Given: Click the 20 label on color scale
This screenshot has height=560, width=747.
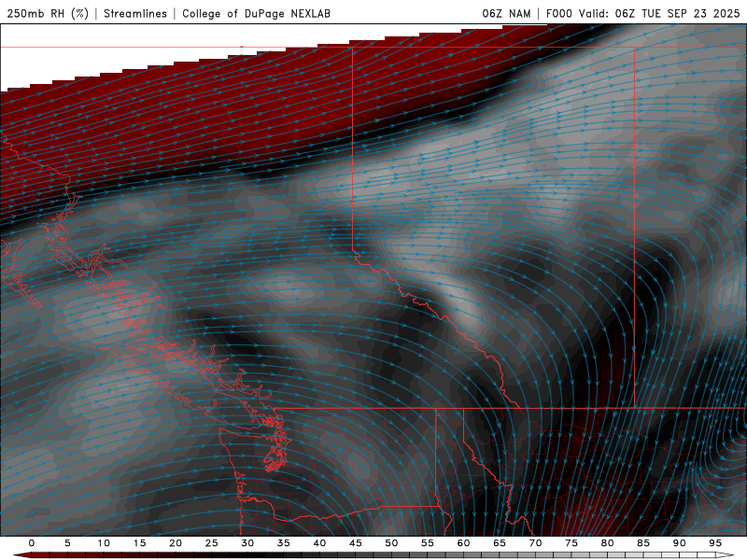Looking at the screenshot, I should (176, 543).
